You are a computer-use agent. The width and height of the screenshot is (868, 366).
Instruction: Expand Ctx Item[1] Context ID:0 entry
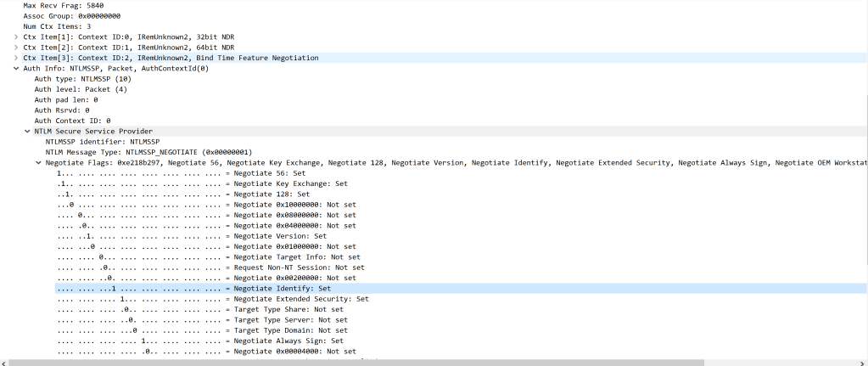(x=16, y=37)
